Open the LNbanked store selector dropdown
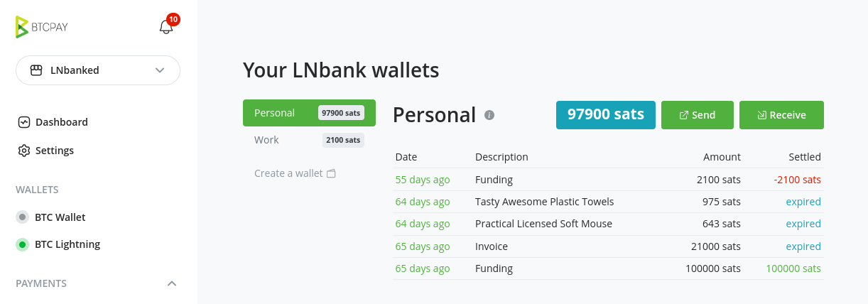868x304 pixels. tap(98, 70)
